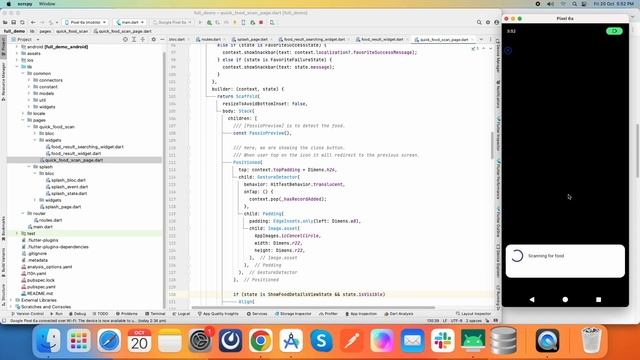
Task: Click the Open folder icon in toolbar
Action: click(x=5, y=22)
